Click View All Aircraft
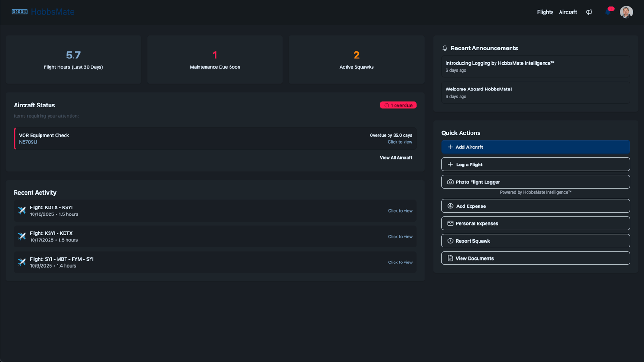 [396, 157]
